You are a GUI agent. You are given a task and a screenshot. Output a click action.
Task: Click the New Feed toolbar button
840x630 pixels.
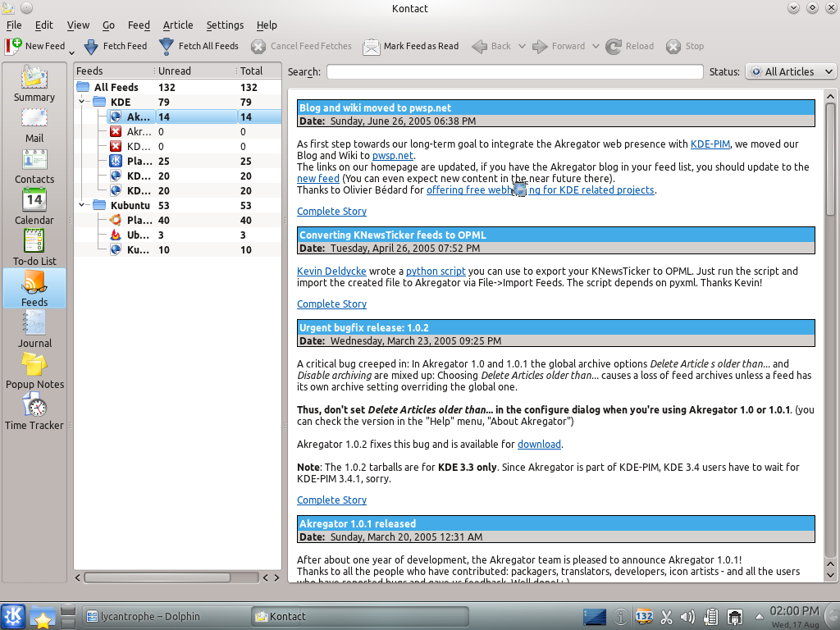[34, 46]
